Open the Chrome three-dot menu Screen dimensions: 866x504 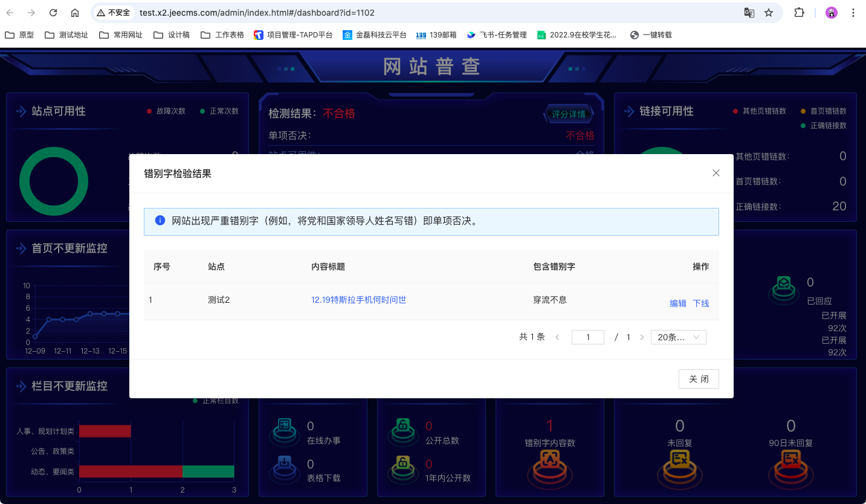tap(853, 13)
